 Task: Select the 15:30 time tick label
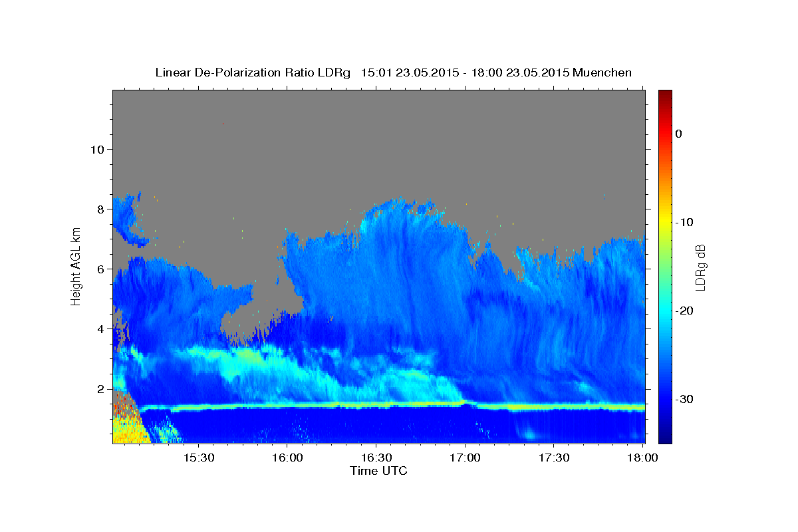pyautogui.click(x=198, y=458)
